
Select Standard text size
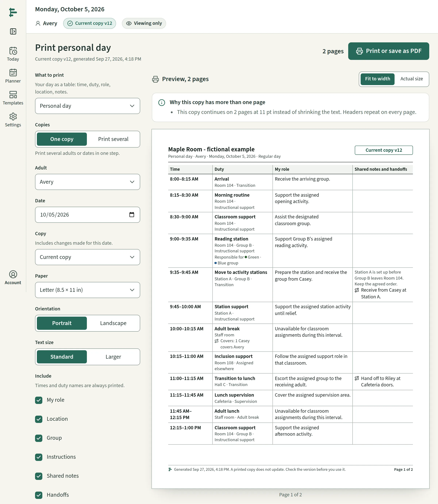click(62, 357)
